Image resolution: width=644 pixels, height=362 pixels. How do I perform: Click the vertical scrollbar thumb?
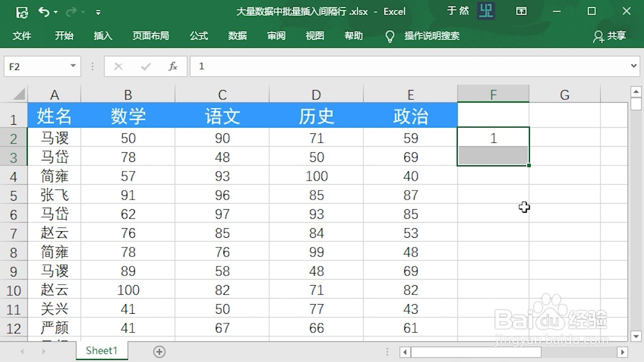coord(636,104)
